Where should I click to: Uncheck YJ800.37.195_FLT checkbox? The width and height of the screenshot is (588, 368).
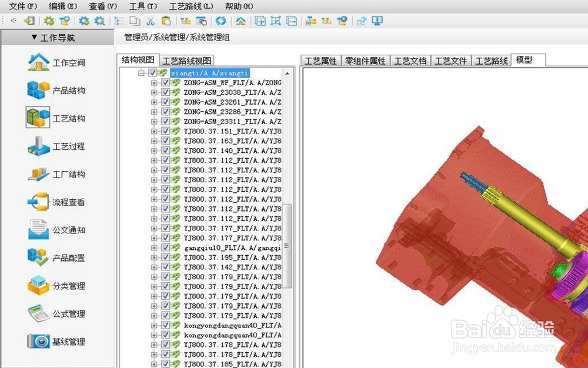tap(165, 257)
